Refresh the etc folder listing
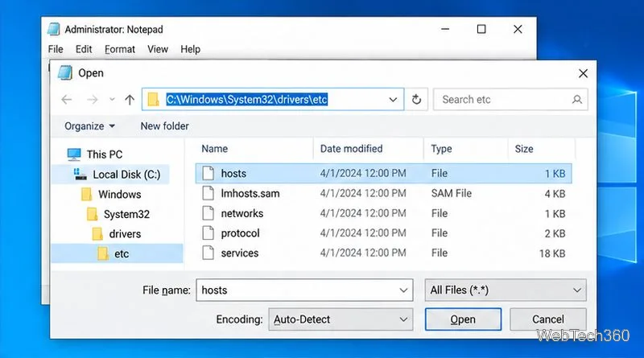 416,99
